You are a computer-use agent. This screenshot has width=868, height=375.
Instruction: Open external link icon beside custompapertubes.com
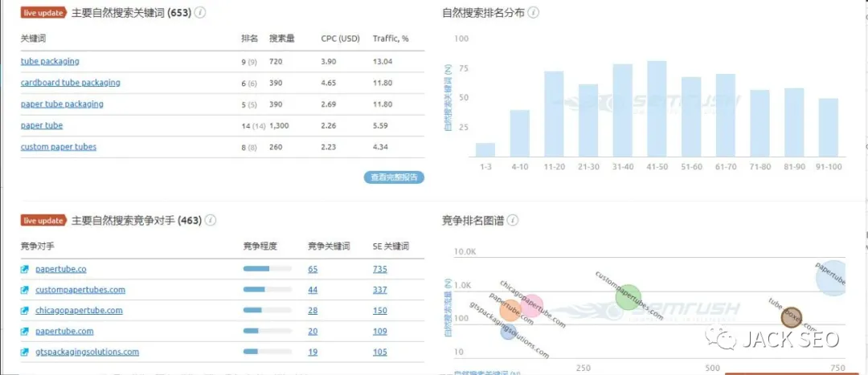(x=25, y=290)
